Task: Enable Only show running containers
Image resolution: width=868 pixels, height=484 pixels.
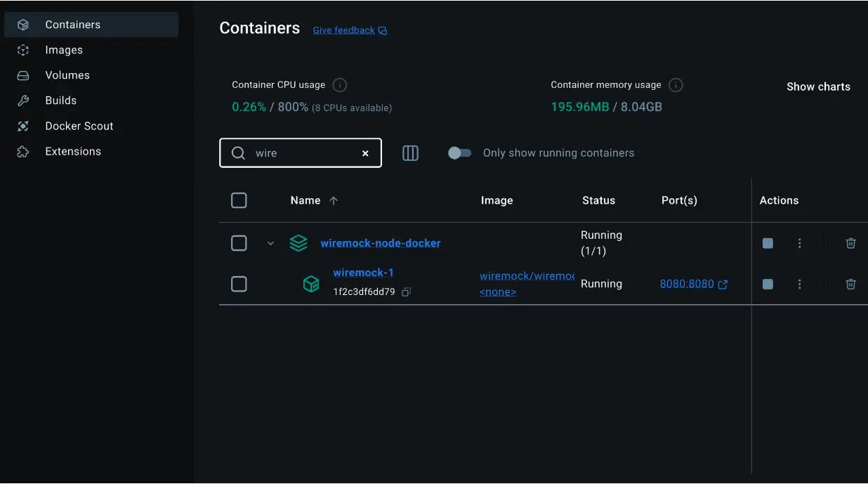Action: pos(460,152)
